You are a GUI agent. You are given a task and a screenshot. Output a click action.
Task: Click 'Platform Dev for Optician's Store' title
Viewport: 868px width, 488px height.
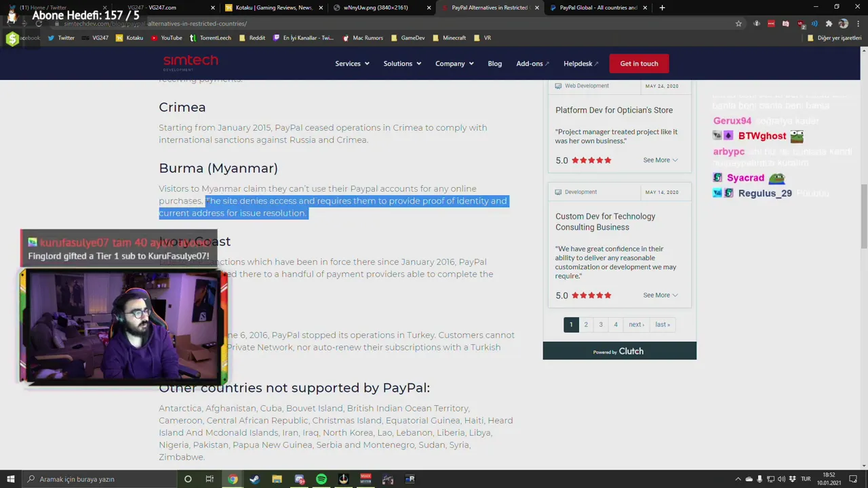[614, 110]
